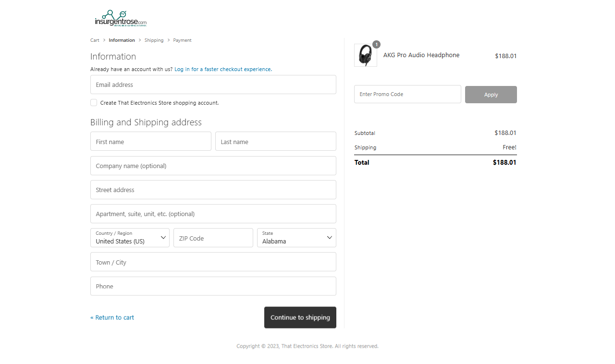
Task: Click the Apartment, suite, unit field
Action: (213, 214)
